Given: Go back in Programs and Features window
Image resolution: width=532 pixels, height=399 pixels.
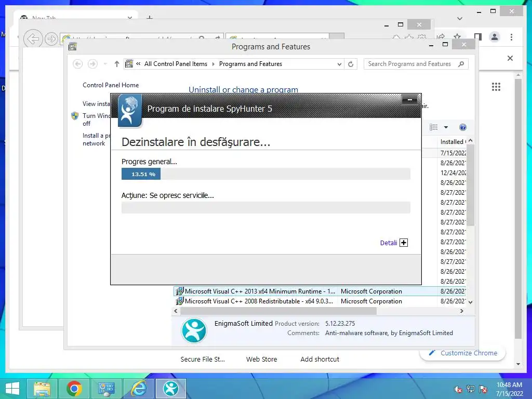Looking at the screenshot, I should [x=78, y=64].
